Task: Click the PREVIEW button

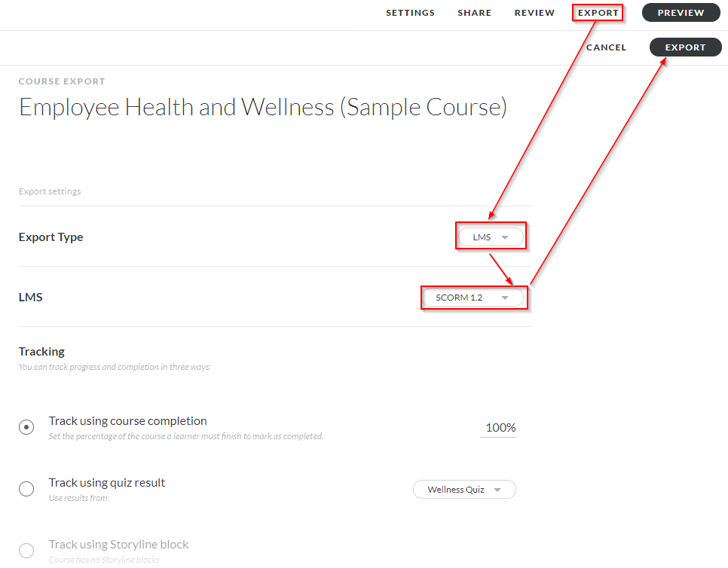Action: pyautogui.click(x=681, y=12)
